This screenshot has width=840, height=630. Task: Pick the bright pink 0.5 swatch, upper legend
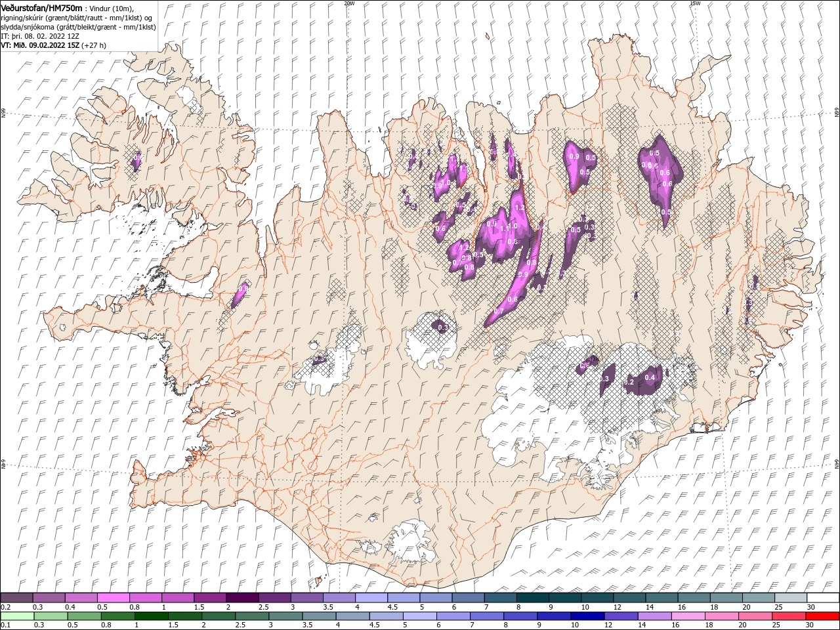click(x=113, y=598)
